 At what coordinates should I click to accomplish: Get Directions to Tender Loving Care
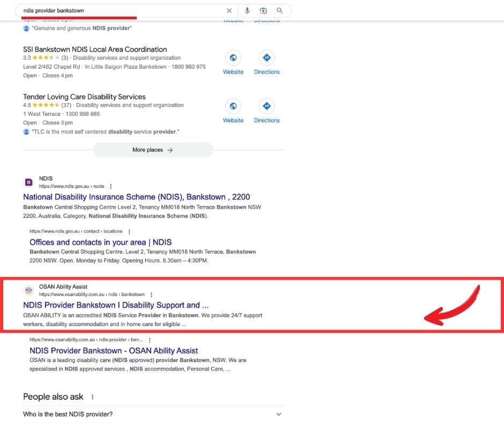266,106
